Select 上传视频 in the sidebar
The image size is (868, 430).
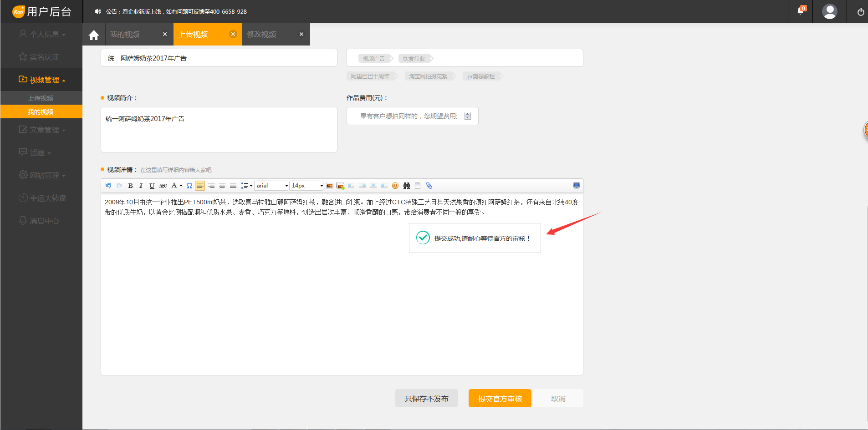pyautogui.click(x=41, y=98)
